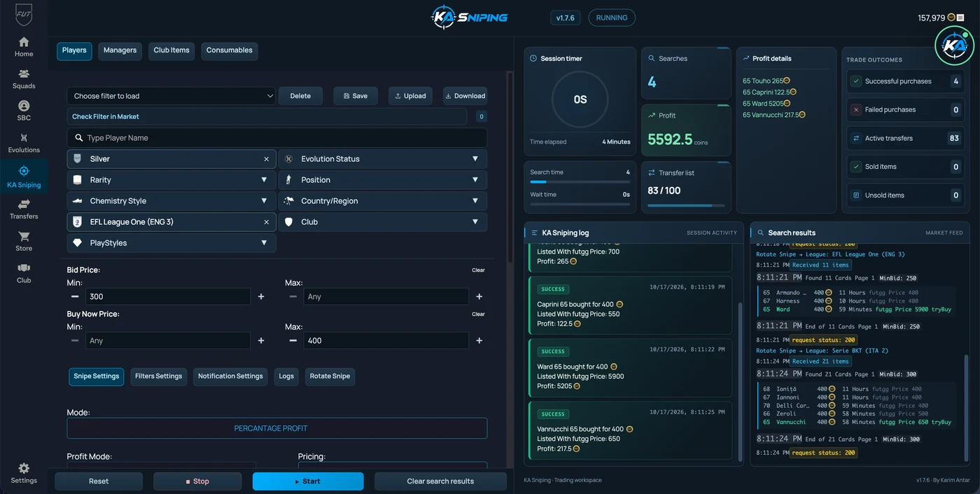Switch to the Players tab
Image resolution: width=980 pixels, height=494 pixels.
click(x=74, y=50)
